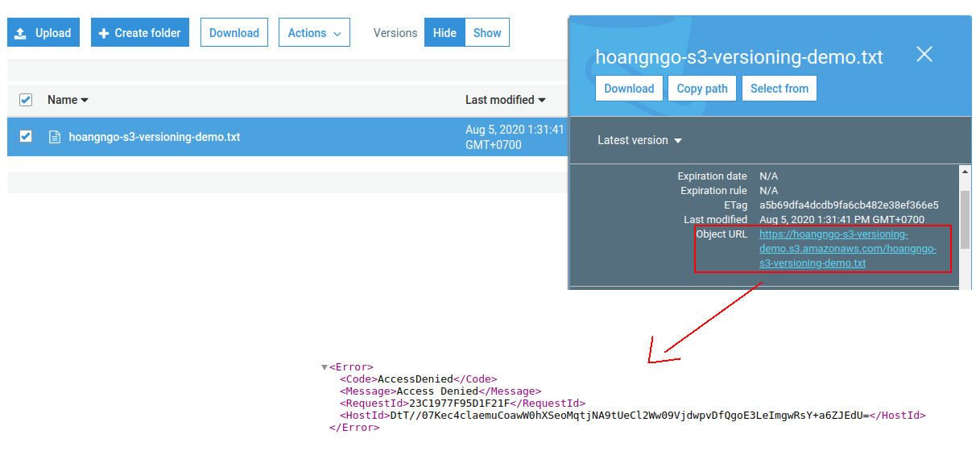
Task: Click the Expiration rule N/A value
Action: tap(768, 191)
